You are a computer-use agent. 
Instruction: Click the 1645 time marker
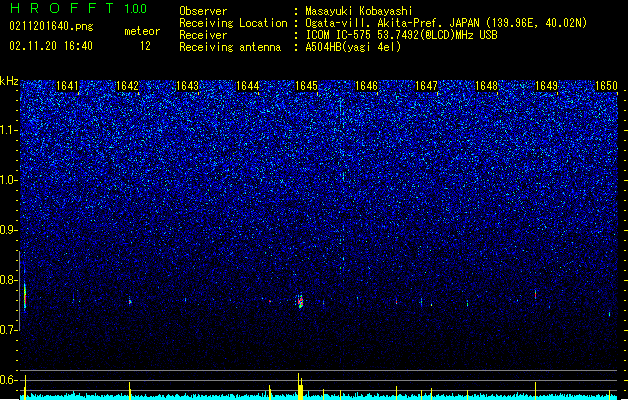tap(306, 86)
